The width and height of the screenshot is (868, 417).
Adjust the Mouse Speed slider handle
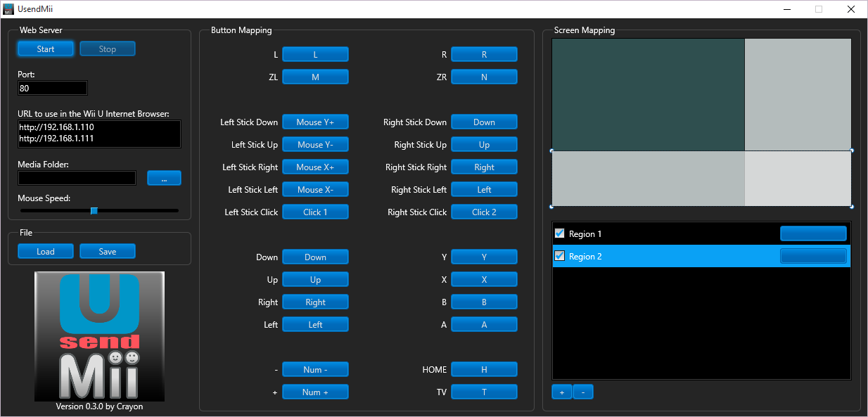click(x=94, y=210)
